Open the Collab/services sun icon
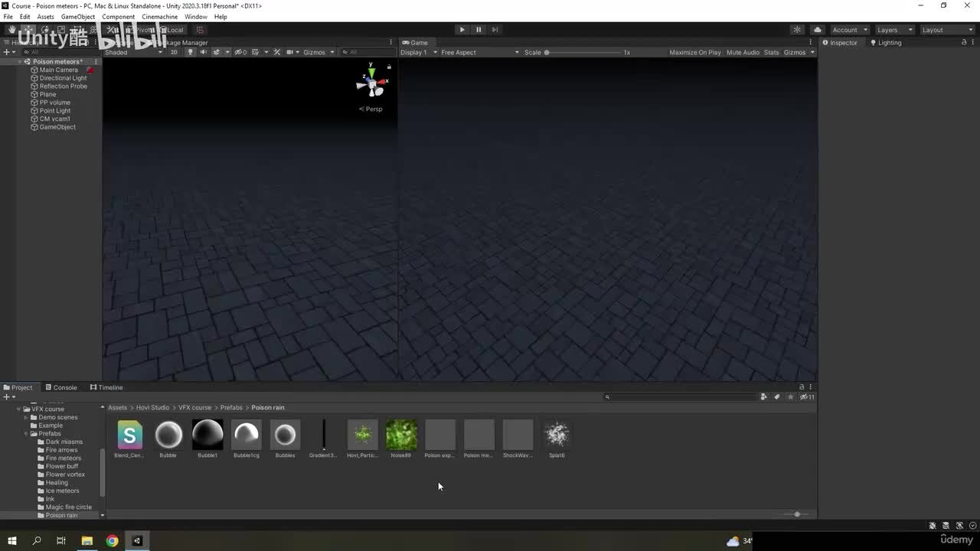Screen dimensions: 980x551 click(797, 30)
